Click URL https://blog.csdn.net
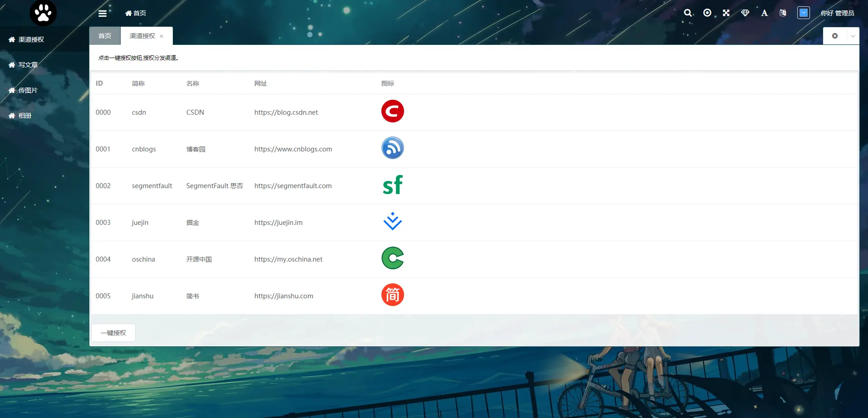868x418 pixels. coord(286,112)
